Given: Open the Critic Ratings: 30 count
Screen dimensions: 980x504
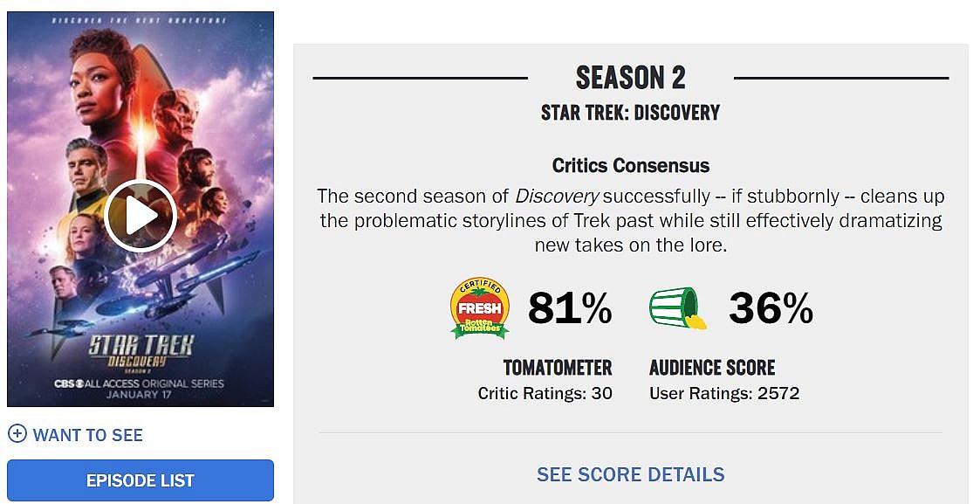Looking at the screenshot, I should point(545,394).
